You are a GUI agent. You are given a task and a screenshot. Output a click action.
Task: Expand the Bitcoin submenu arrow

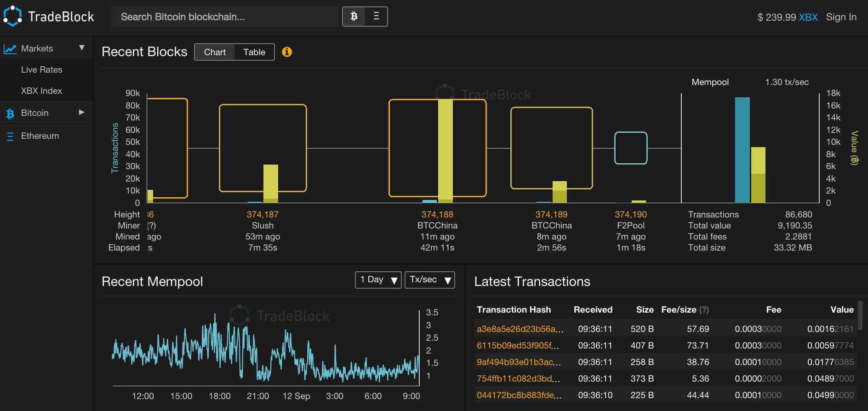pos(81,112)
